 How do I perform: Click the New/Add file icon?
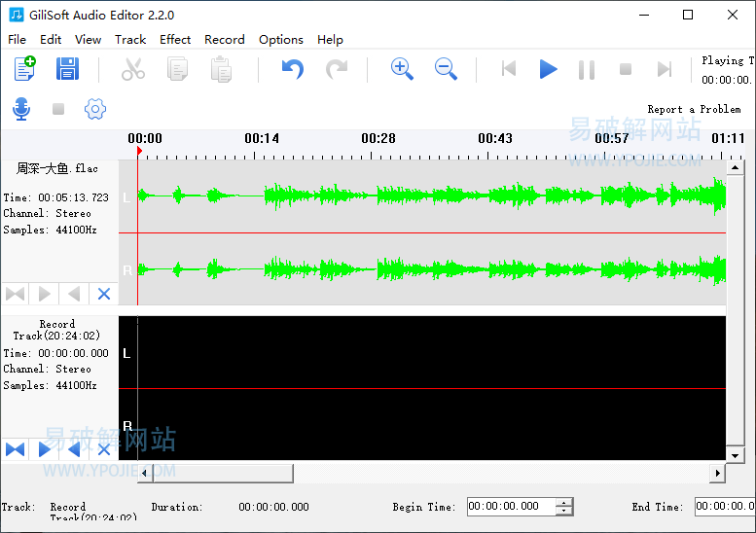25,69
